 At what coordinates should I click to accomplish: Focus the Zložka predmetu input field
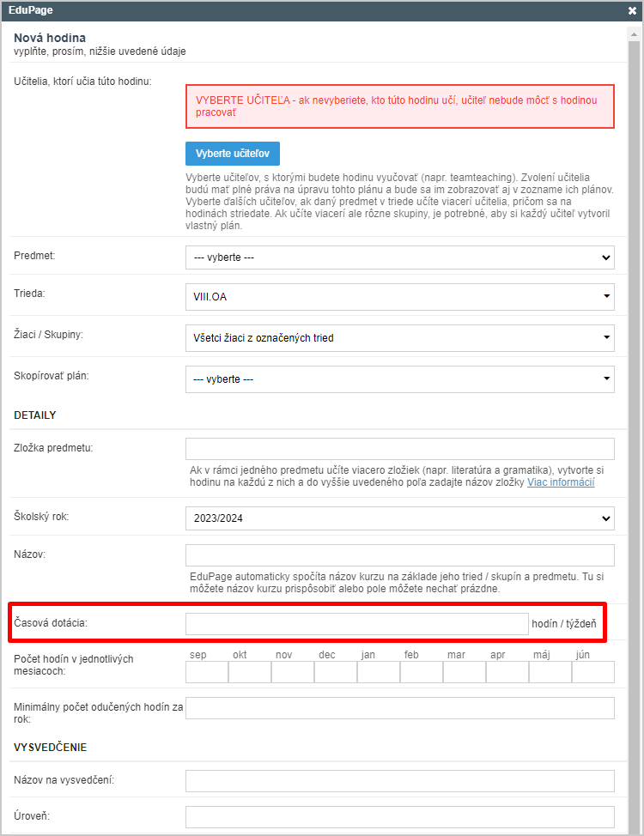[x=399, y=449]
